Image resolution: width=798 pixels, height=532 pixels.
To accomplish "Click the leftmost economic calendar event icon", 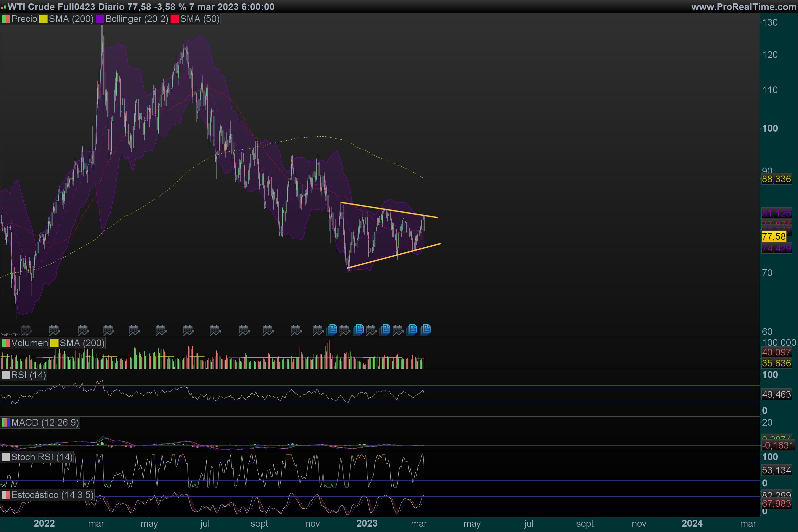I will click(x=27, y=330).
